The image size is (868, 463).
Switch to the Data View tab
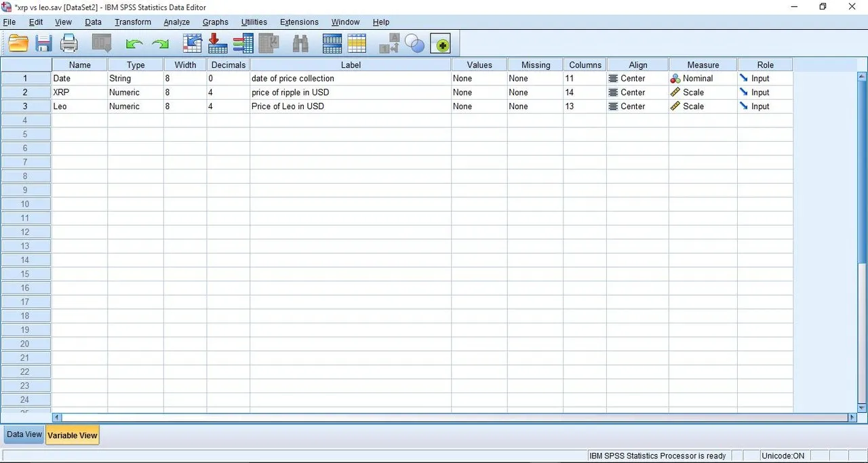coord(24,435)
